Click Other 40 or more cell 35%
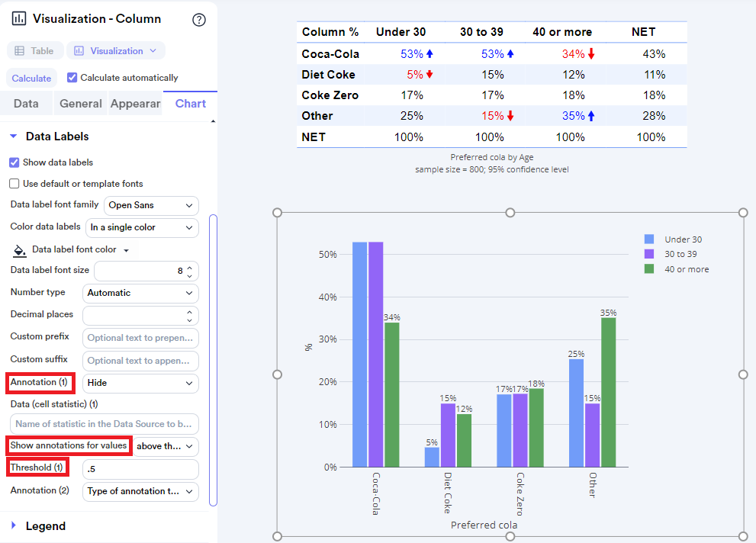 point(573,116)
